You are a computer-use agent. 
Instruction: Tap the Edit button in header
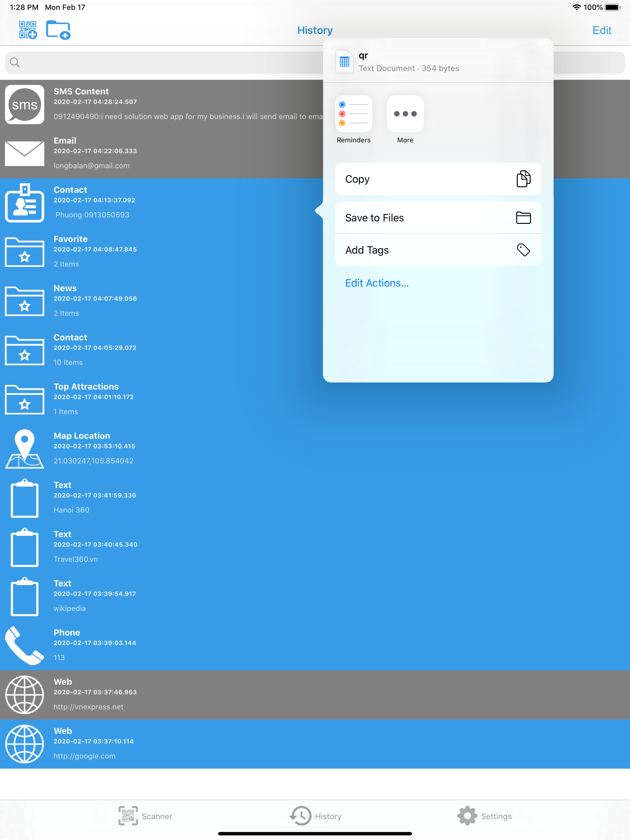pyautogui.click(x=601, y=30)
